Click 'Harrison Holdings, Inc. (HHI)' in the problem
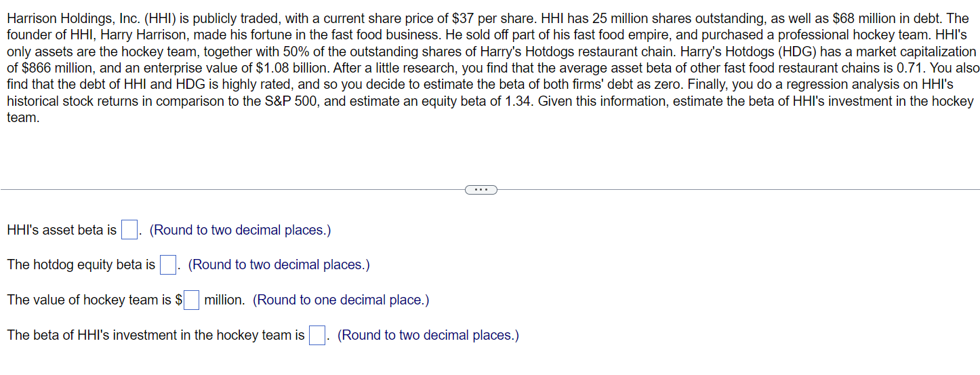Viewport: 980px width, 375px height. tap(93, 19)
